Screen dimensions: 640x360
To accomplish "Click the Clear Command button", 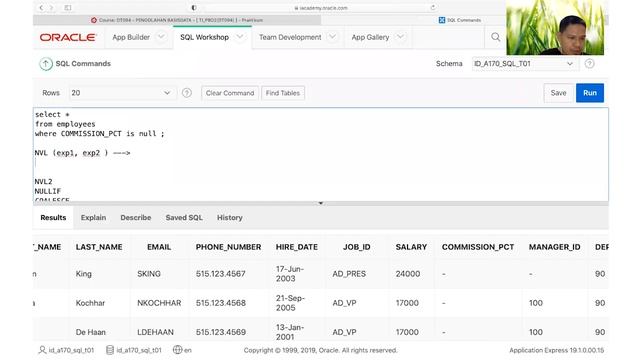I will [230, 93].
